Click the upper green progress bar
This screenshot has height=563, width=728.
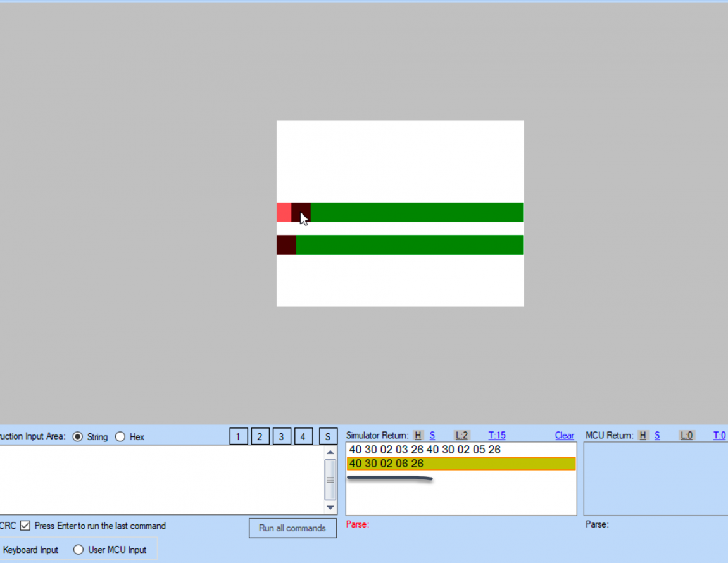pyautogui.click(x=411, y=212)
